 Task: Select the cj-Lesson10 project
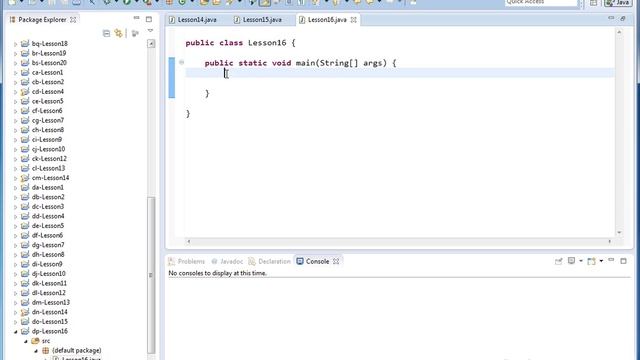point(48,149)
